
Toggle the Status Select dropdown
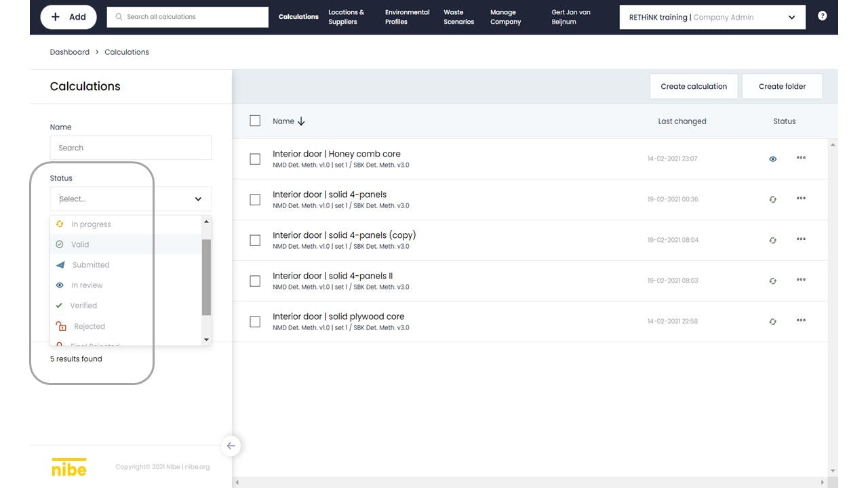(130, 199)
